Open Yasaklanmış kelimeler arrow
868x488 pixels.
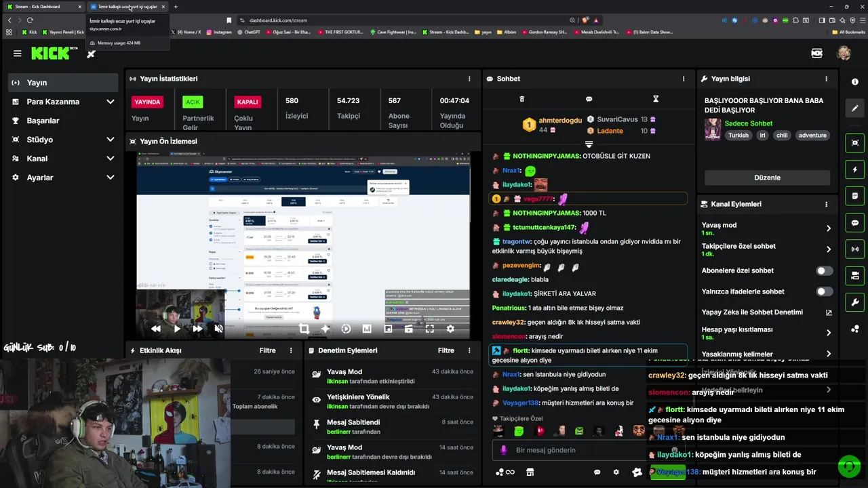point(828,354)
